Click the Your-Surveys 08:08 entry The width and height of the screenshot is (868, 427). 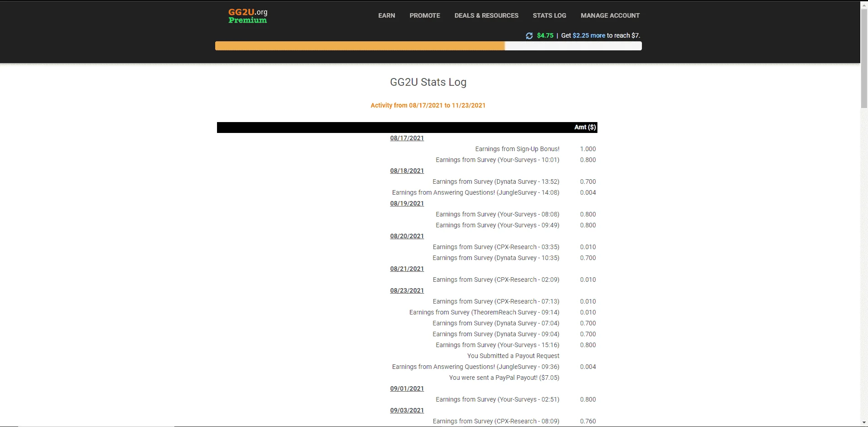coord(498,214)
